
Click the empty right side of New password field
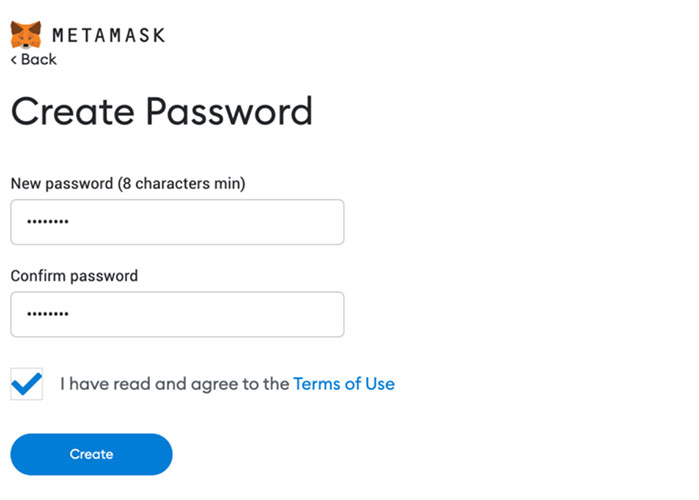pos(267,222)
